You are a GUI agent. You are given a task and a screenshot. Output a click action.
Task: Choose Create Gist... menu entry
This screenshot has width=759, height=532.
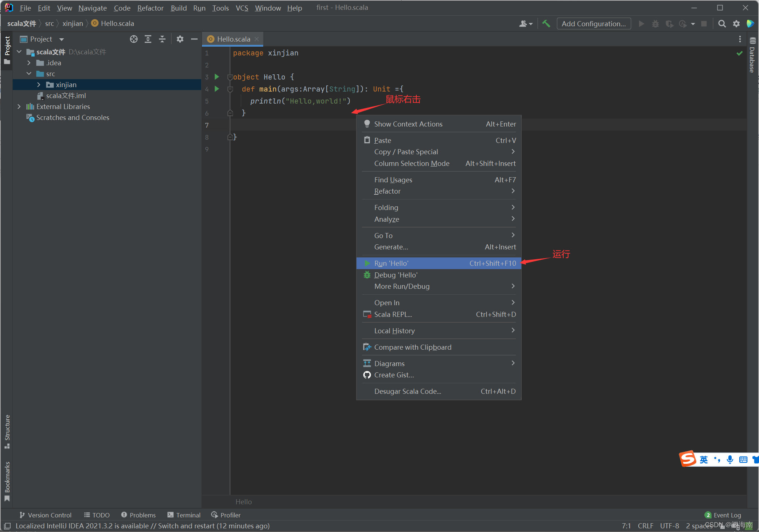tap(439, 375)
